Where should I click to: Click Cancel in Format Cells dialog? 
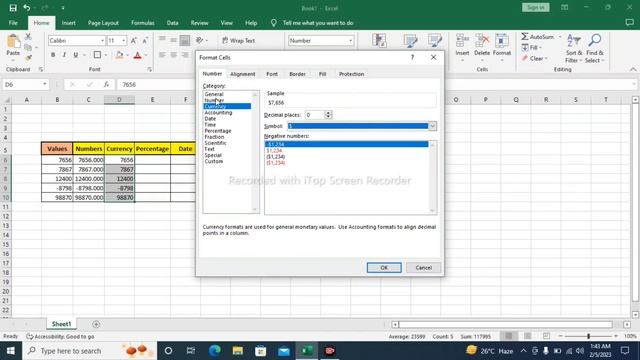[x=423, y=268]
